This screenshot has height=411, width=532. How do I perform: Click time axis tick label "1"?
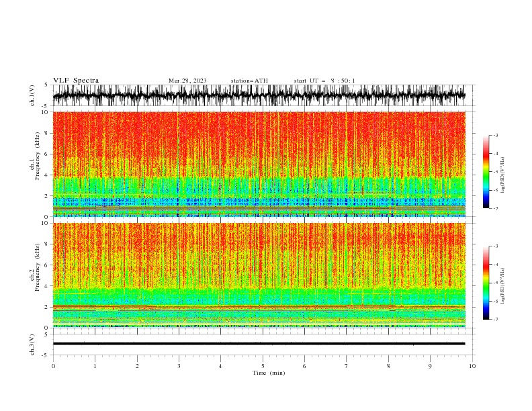pyautogui.click(x=95, y=366)
